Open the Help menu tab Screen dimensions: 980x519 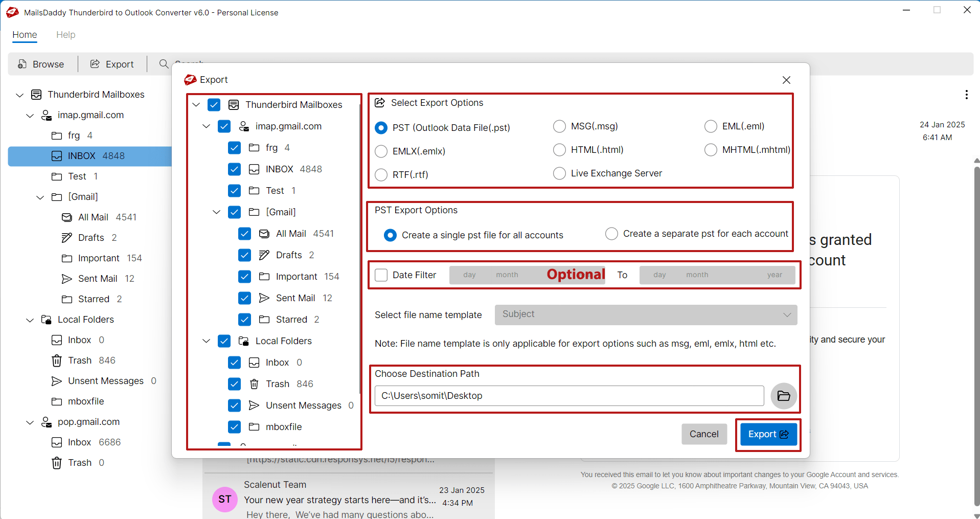[x=65, y=35]
